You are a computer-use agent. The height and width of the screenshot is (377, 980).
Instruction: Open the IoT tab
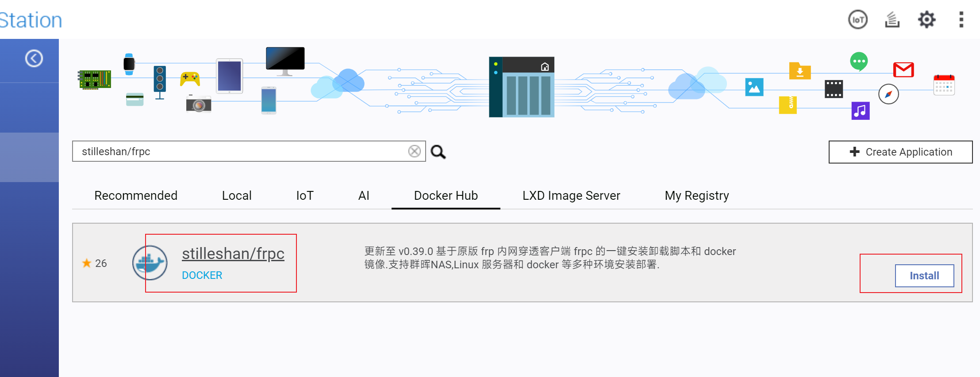point(305,195)
